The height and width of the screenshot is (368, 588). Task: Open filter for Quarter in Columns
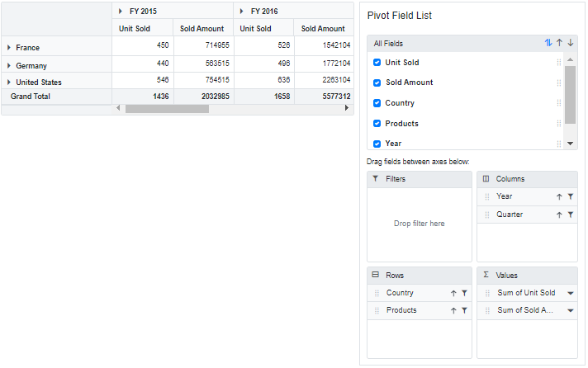tap(571, 215)
